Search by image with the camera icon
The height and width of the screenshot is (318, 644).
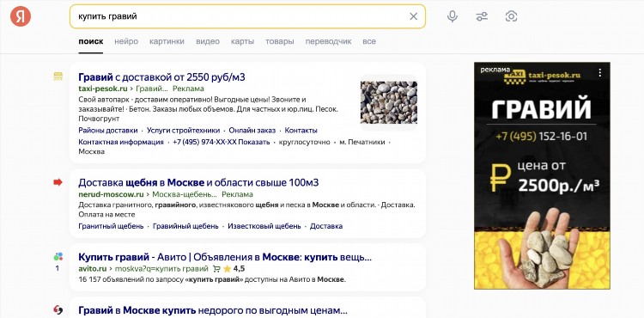(511, 16)
